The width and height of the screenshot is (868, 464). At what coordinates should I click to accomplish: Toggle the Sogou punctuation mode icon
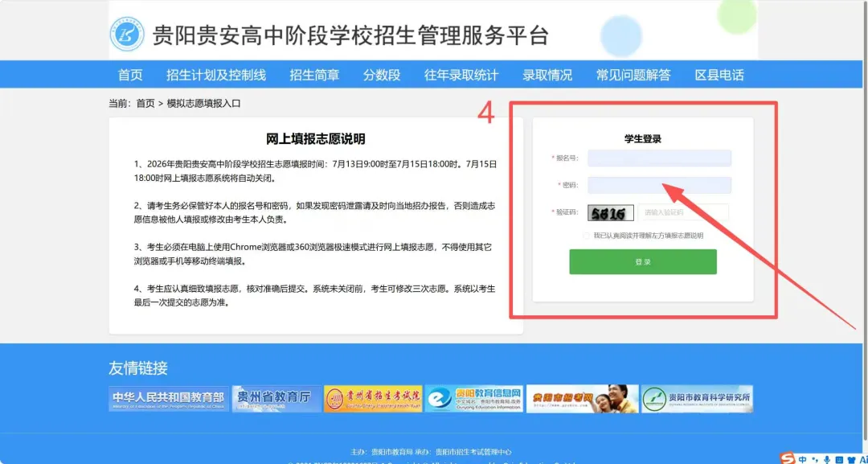(815, 459)
